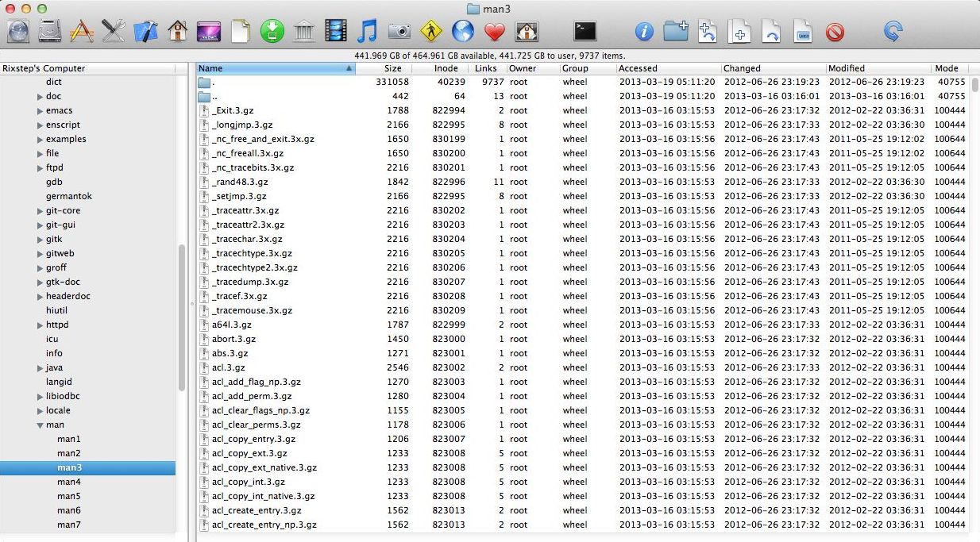980x542 pixels.
Task: Refresh listing with blue circular arrow icon
Action: [x=893, y=31]
